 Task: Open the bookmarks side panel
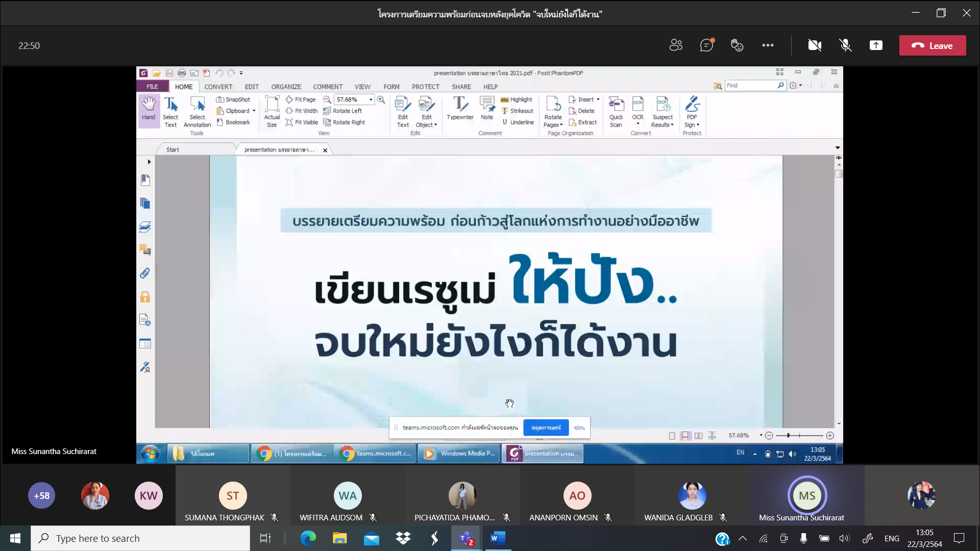pyautogui.click(x=145, y=180)
